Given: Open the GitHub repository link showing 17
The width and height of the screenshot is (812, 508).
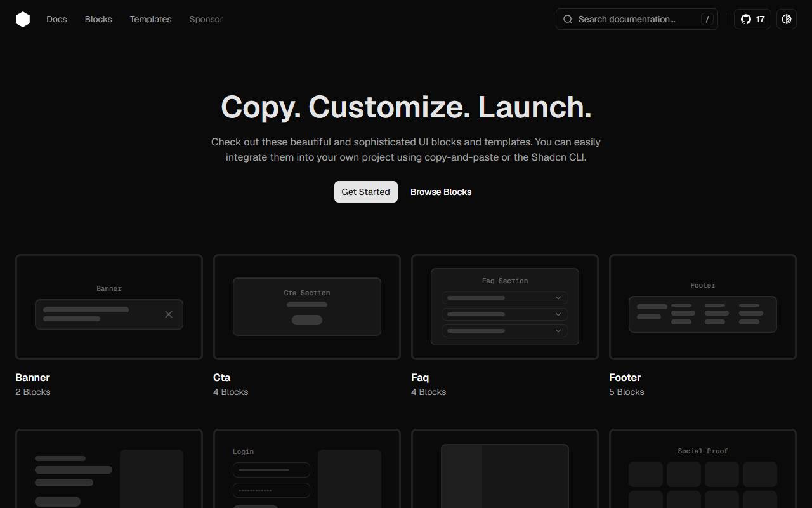Looking at the screenshot, I should coord(752,19).
